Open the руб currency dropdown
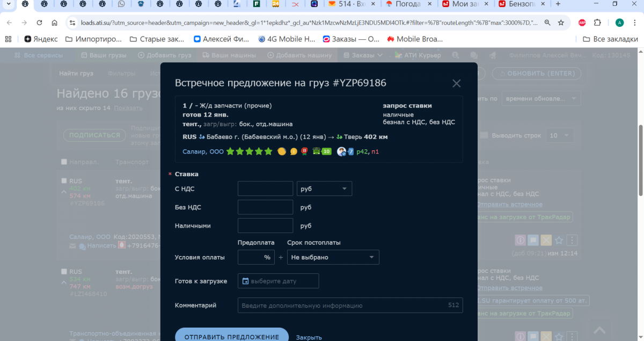Screen dimensions: 644x341 [324, 189]
